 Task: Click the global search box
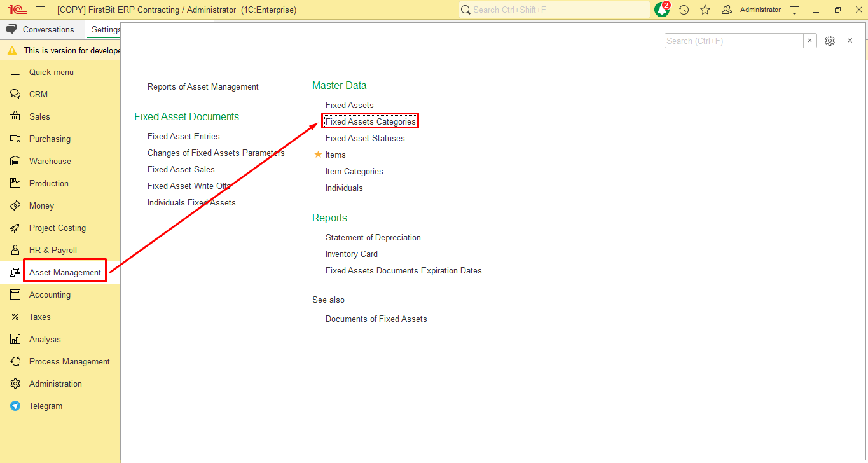tap(553, 10)
